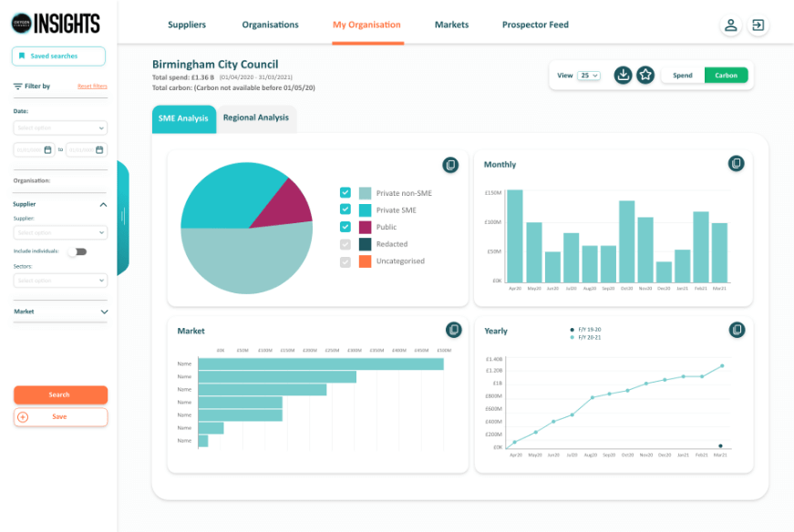Copy the Monthly chart
Screen dimensions: 794x532
pos(737,163)
